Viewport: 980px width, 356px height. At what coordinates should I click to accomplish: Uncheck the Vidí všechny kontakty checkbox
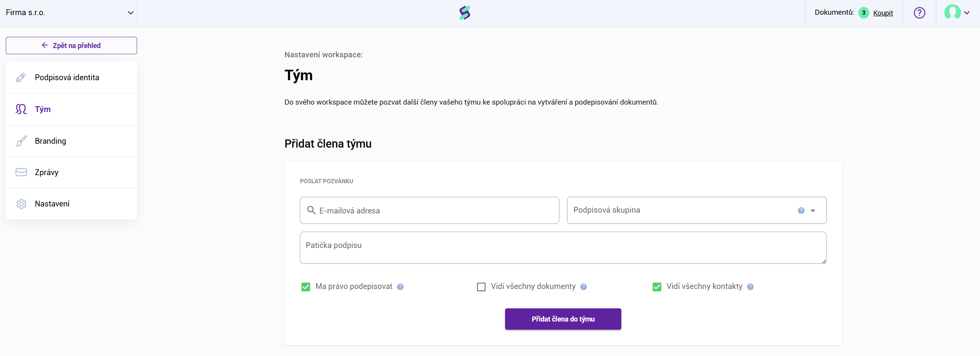tap(657, 287)
